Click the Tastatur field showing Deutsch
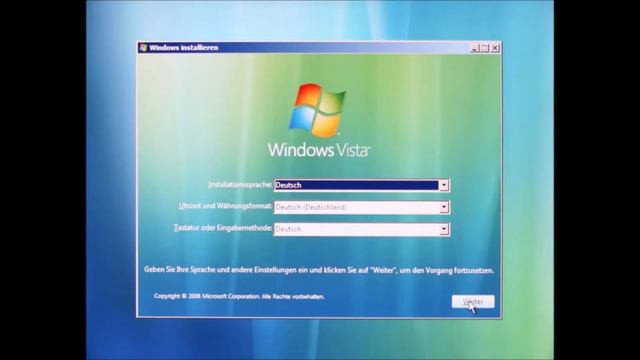The image size is (640, 360). [362, 229]
